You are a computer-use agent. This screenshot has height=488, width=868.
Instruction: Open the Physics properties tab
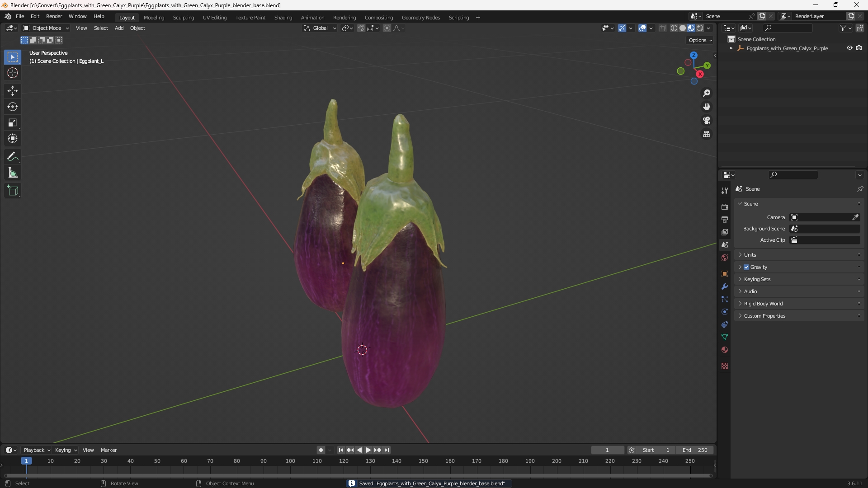[725, 312]
